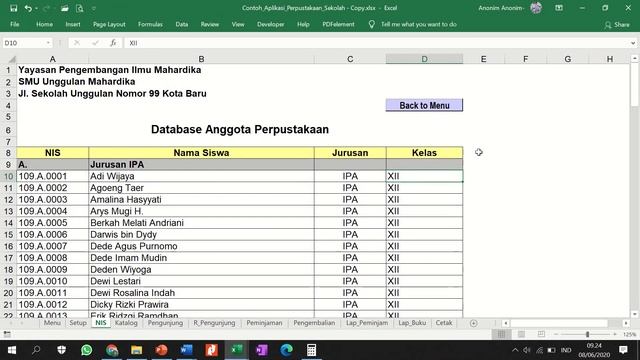Select column D header
Image resolution: width=640 pixels, height=360 pixels.
pyautogui.click(x=424, y=59)
